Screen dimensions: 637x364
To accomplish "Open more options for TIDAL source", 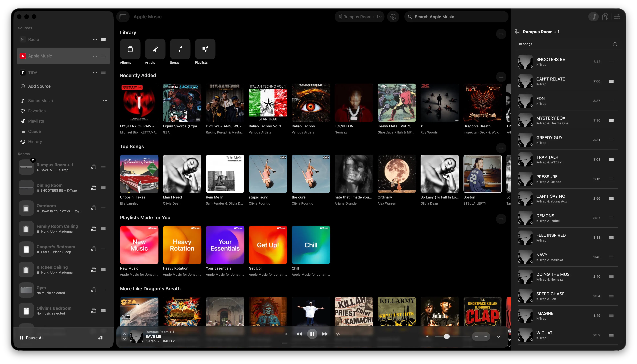I will (95, 73).
